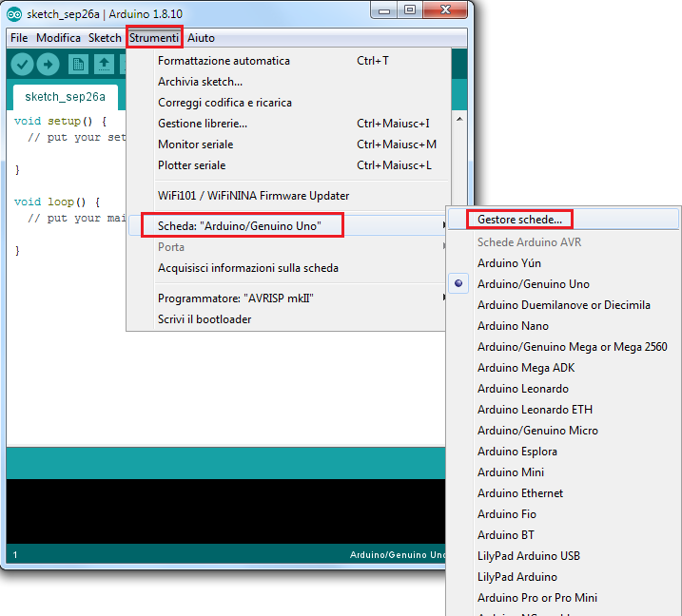Switch to the sketch_sep26a tab

(66, 97)
